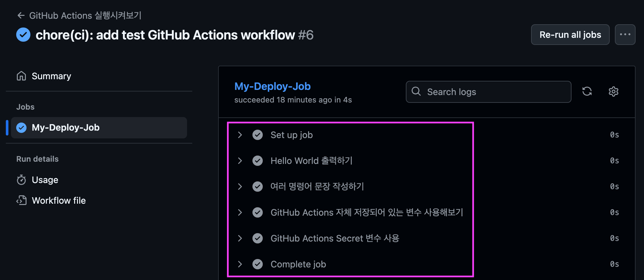Expand the GitHub Actions Secret 변수 사용 step
Screen dimensions: 644x280
[240, 238]
